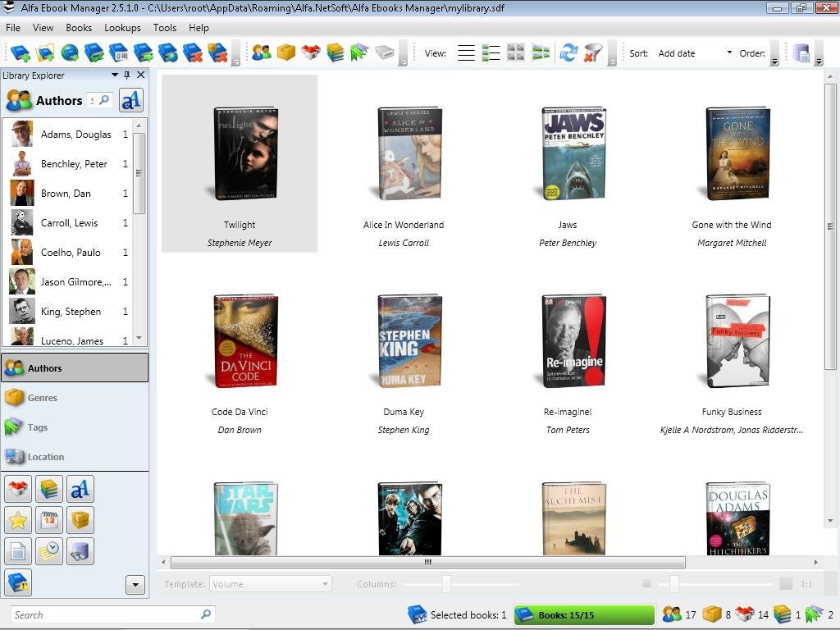The height and width of the screenshot is (630, 840).
Task: Select the aA alphabet icon in Library Explorer
Action: [x=132, y=100]
